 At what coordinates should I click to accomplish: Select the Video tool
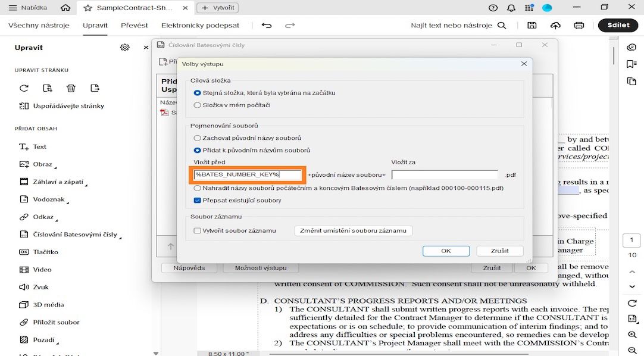[x=36, y=270]
